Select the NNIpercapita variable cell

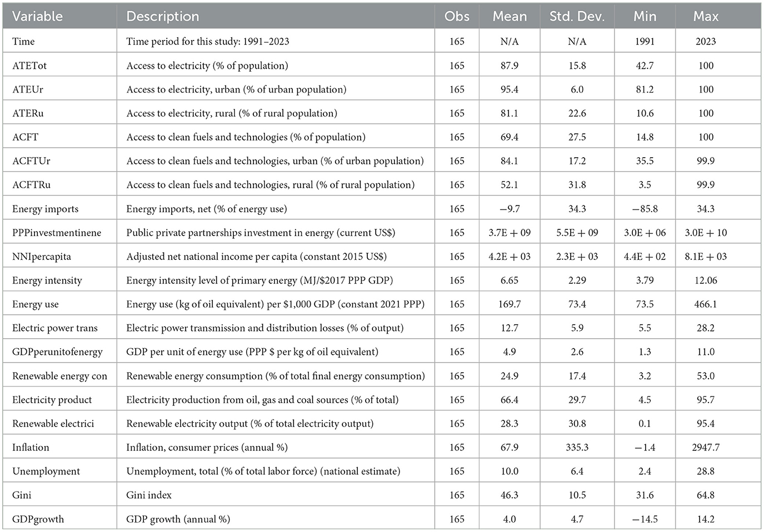42,257
